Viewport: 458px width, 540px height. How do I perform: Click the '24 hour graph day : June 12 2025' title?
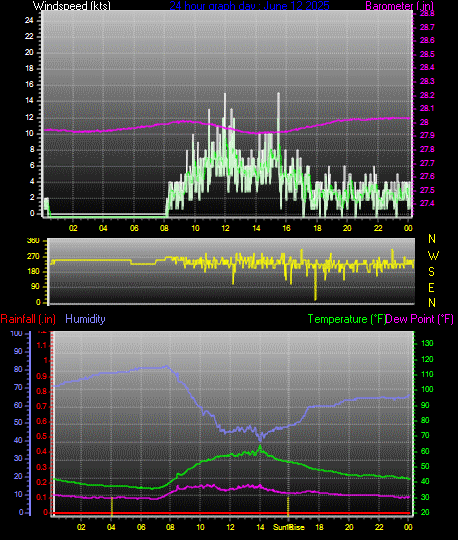coord(249,5)
